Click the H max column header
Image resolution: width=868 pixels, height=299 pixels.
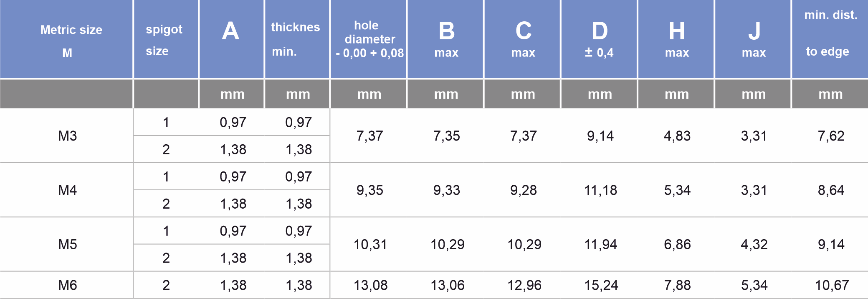tap(676, 39)
